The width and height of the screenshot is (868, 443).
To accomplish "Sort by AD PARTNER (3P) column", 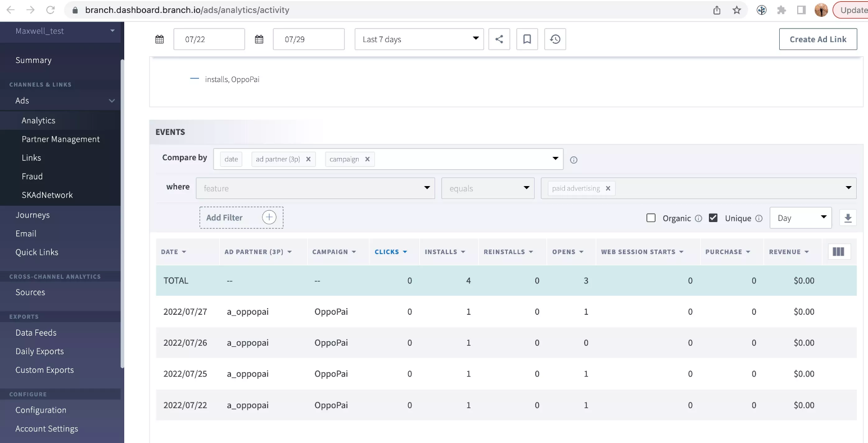I will click(258, 252).
